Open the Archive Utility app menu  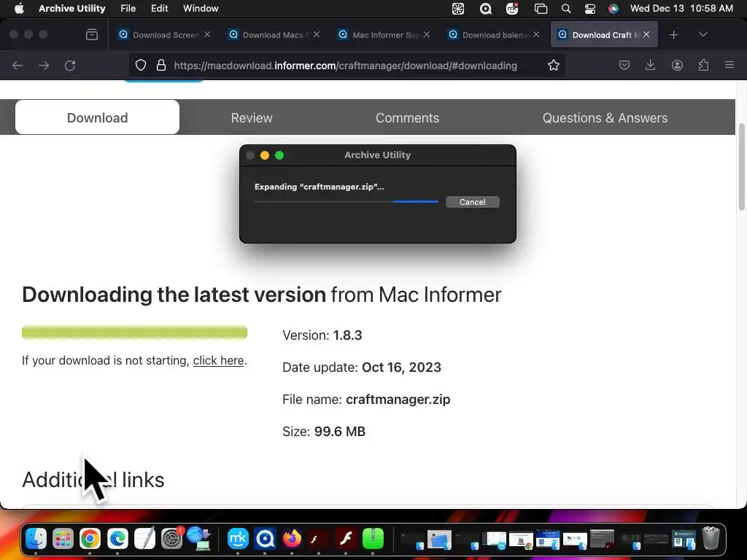point(72,9)
